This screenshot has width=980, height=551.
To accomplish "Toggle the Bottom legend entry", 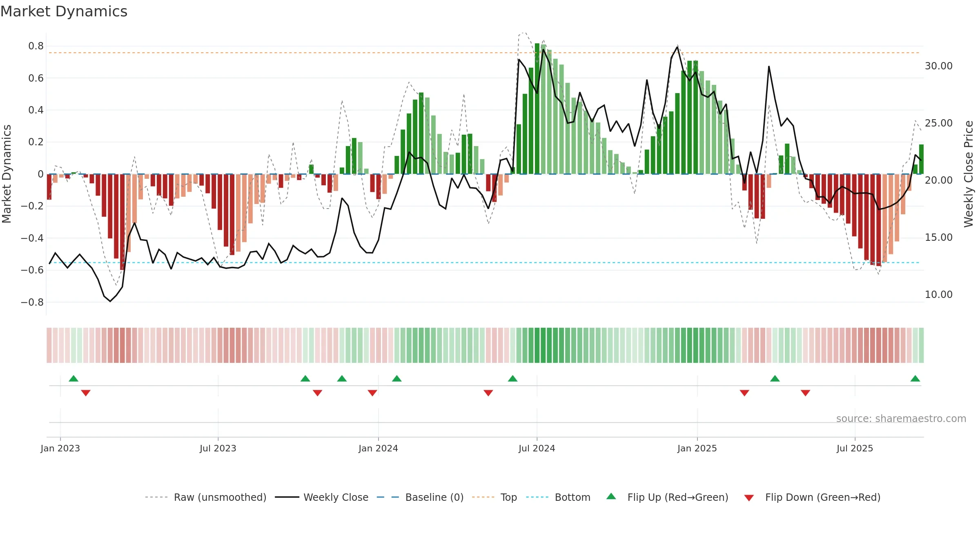I will [558, 497].
